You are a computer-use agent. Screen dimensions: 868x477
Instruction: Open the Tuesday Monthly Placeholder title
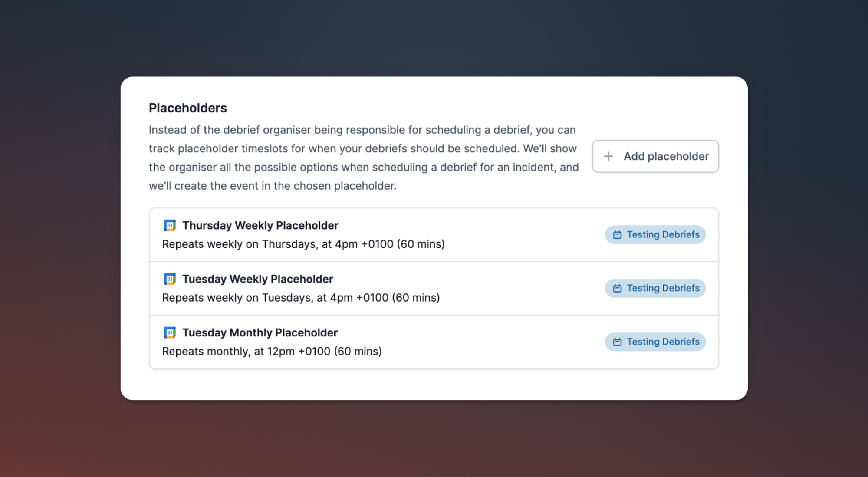tap(260, 332)
